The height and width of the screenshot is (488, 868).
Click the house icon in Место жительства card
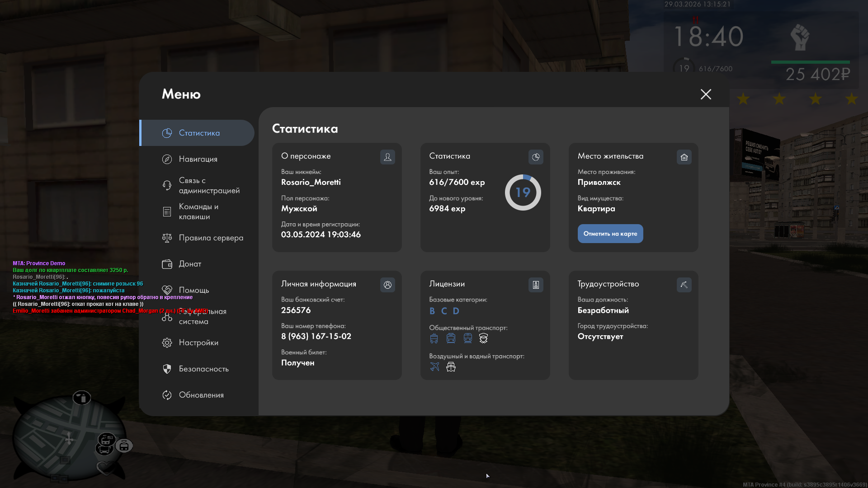tap(684, 157)
